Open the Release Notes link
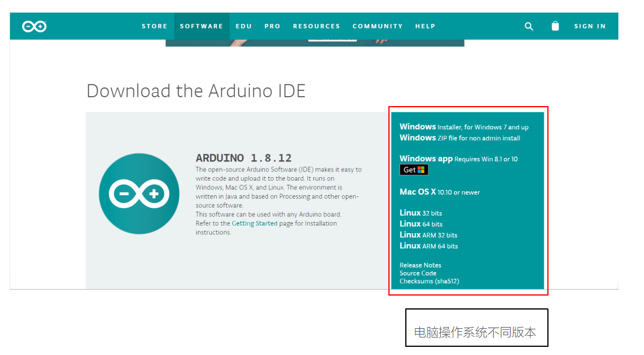 (420, 265)
